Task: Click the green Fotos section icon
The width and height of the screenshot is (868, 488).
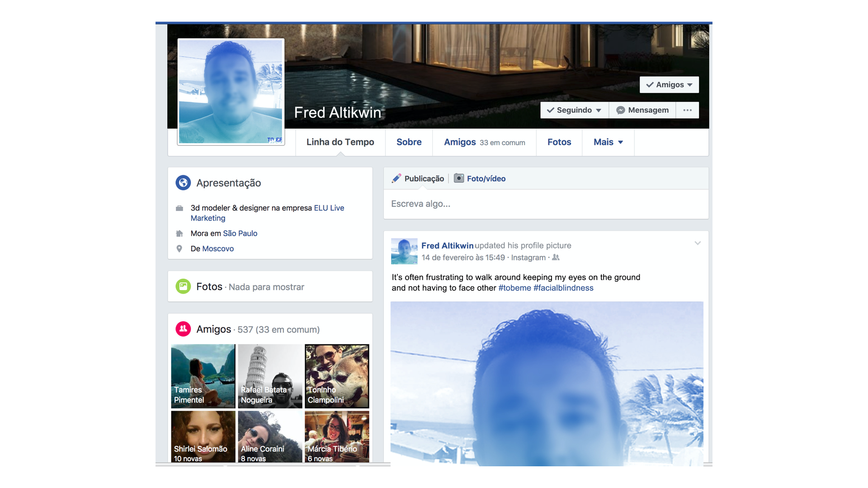Action: [x=183, y=286]
